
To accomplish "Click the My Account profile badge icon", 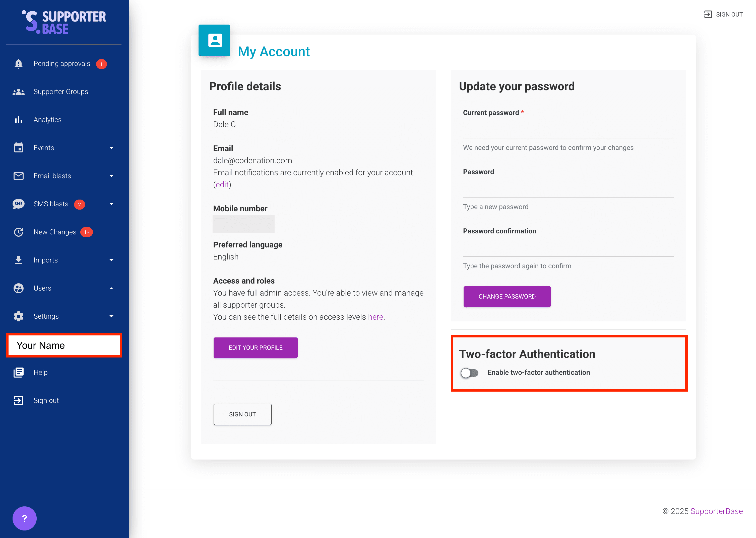I will pos(215,40).
